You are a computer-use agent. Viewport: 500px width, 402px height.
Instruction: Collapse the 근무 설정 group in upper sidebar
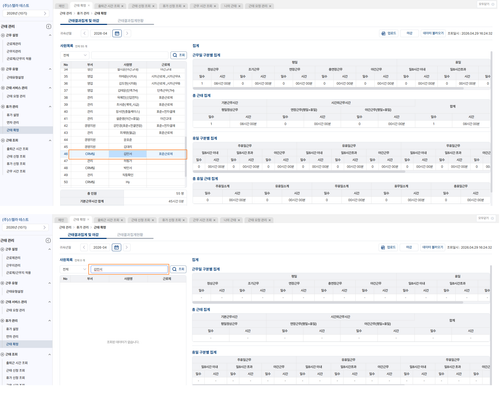click(x=50, y=35)
